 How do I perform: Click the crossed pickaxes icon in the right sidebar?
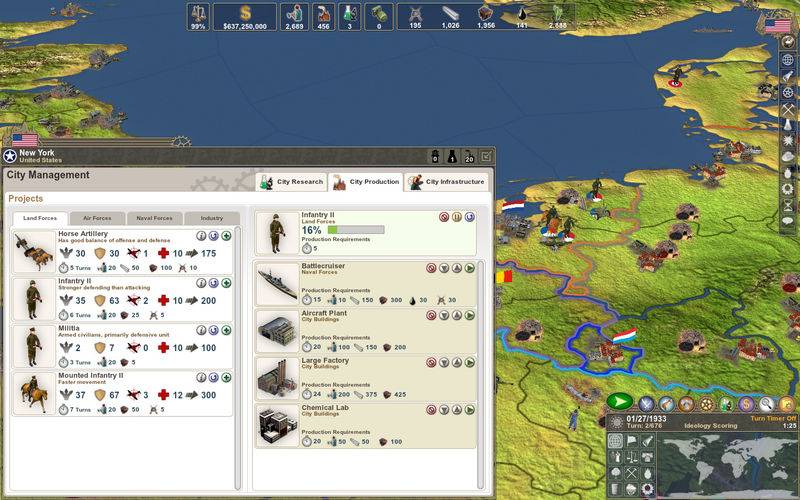click(788, 109)
